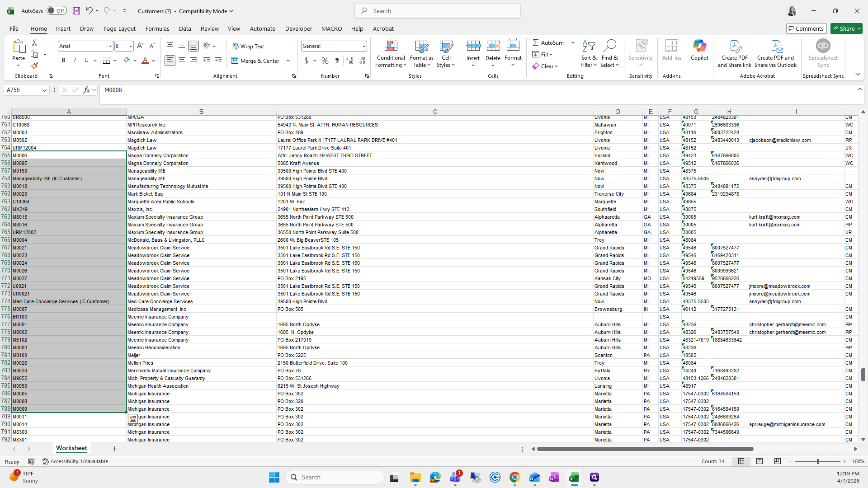Toggle Bold formatting
868x488 pixels.
(63, 61)
